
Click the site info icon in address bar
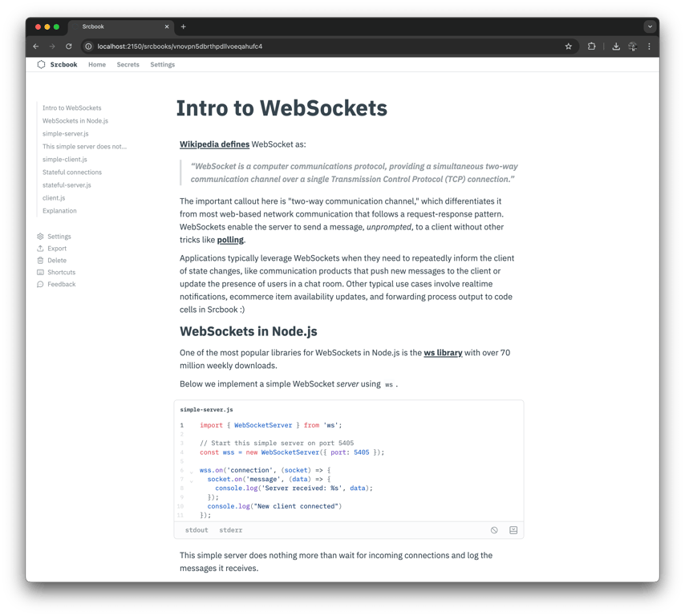click(x=88, y=47)
